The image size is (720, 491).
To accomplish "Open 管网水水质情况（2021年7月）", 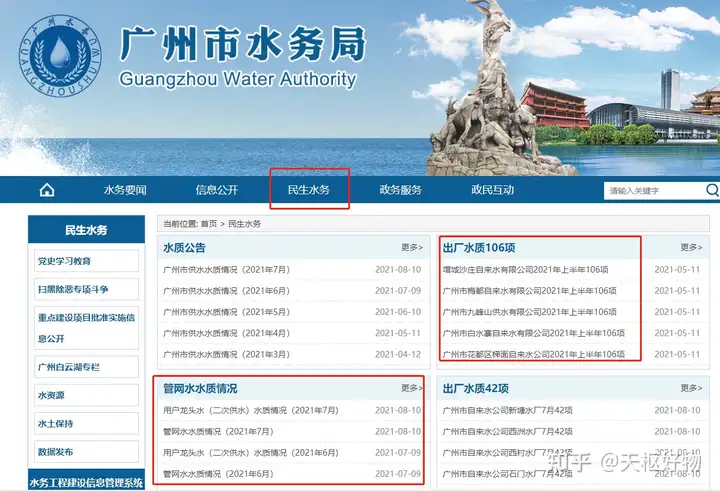I will (218, 431).
